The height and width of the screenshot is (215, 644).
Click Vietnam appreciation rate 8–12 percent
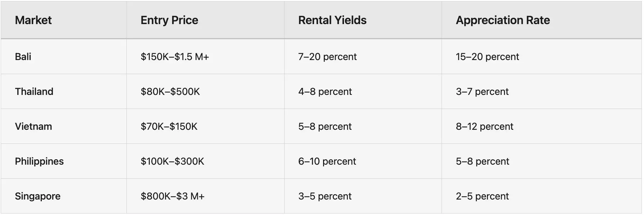click(x=484, y=126)
